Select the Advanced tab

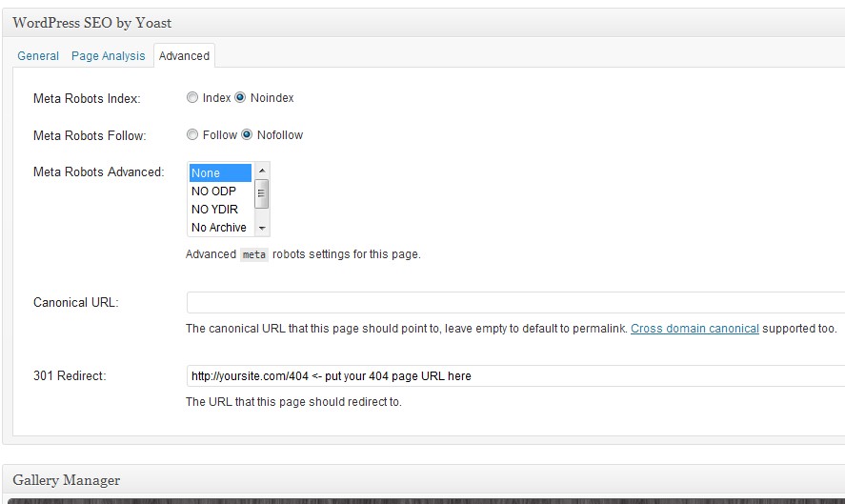(x=184, y=56)
